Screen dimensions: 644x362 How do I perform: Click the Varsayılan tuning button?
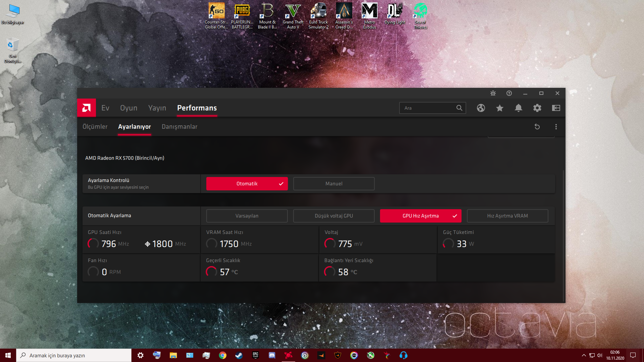(247, 216)
